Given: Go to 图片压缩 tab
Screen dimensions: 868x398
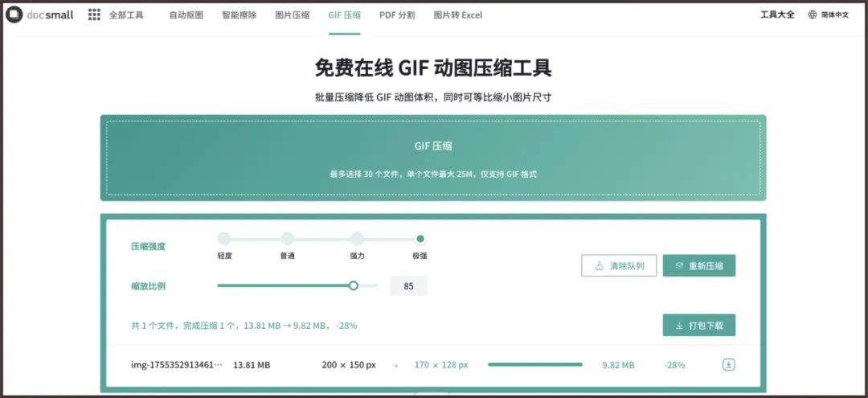Looking at the screenshot, I should [293, 15].
